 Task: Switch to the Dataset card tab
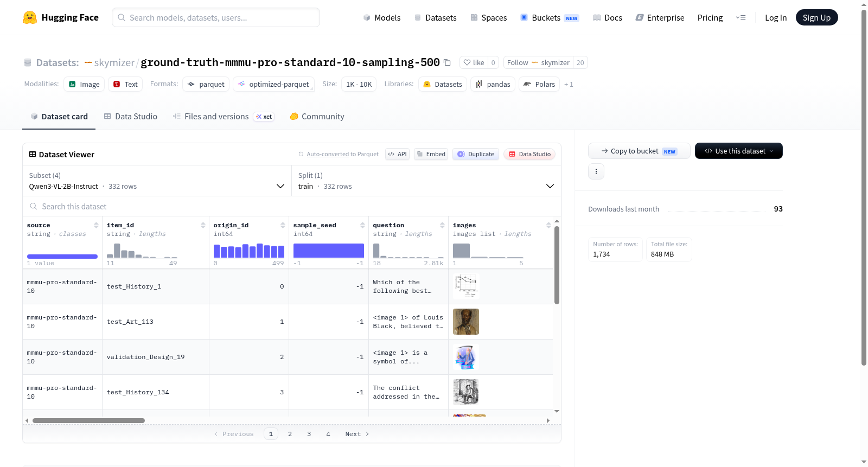pos(59,116)
